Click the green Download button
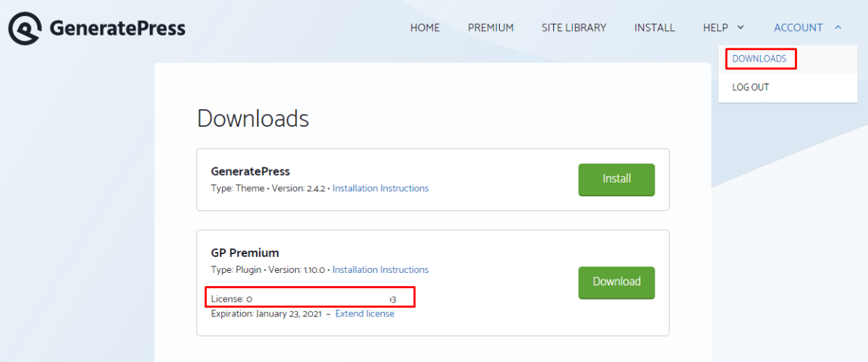868x362 pixels. 616,282
